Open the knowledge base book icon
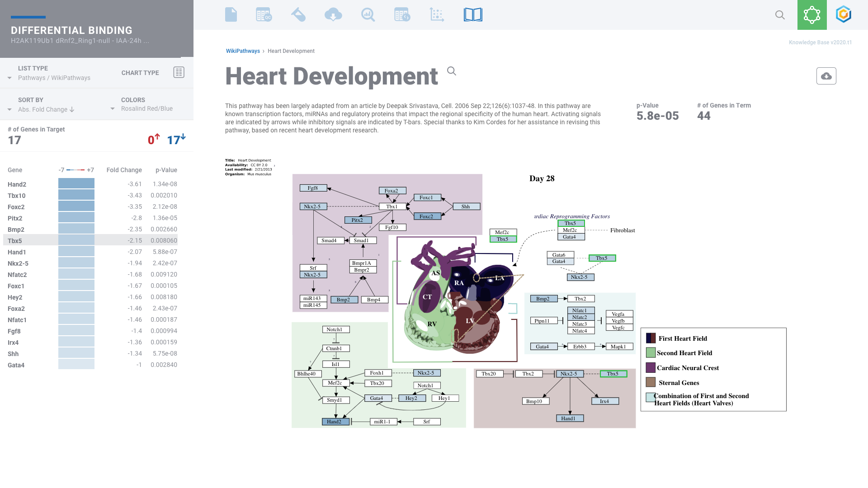Viewport: 868px width, 488px height. point(473,14)
